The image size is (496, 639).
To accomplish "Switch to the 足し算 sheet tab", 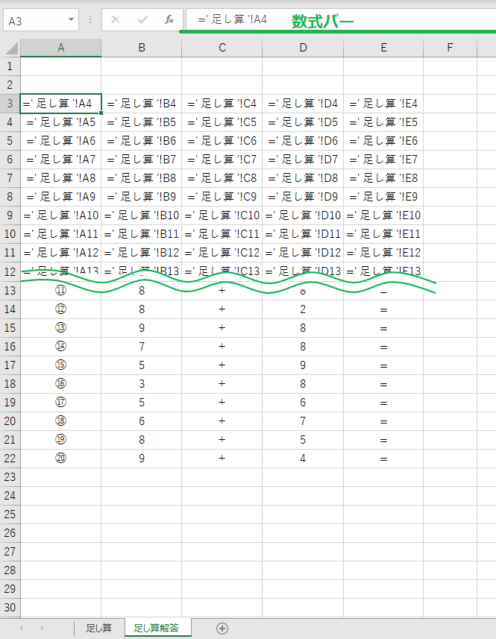I will (x=99, y=628).
